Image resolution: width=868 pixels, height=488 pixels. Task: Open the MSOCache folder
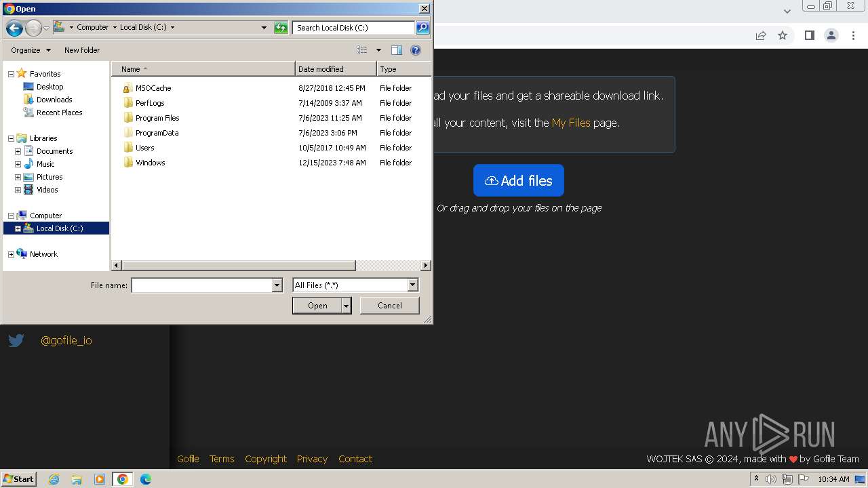coord(153,88)
